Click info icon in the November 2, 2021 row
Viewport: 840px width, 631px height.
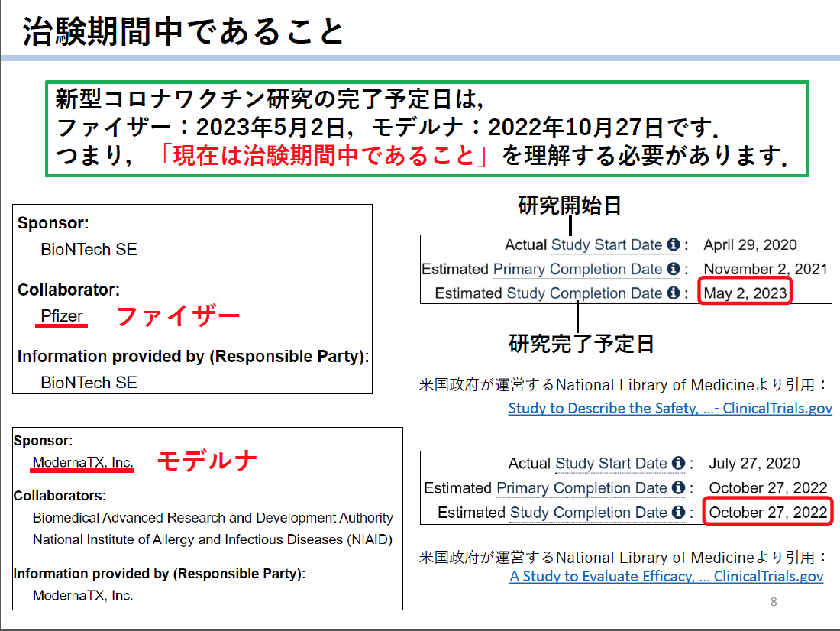click(674, 269)
